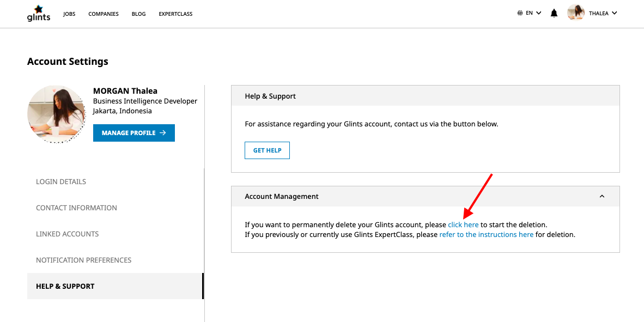Open the notifications bell
The image size is (644, 322).
554,13
